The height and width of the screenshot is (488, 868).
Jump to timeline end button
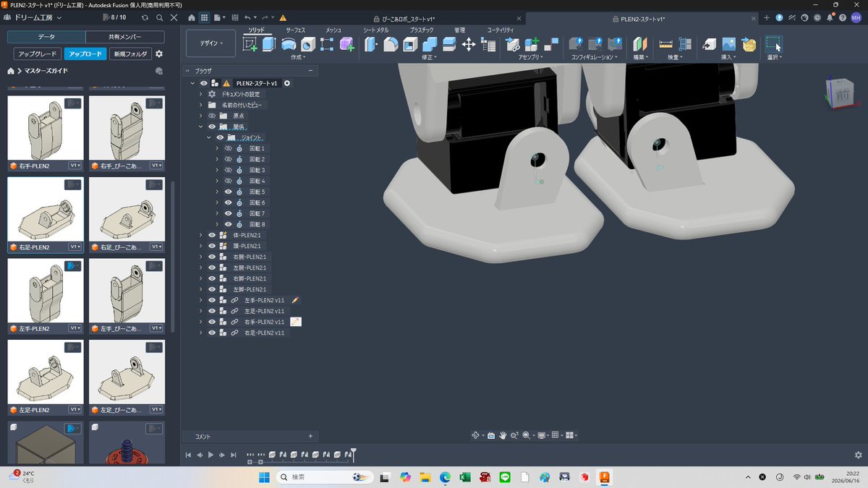(233, 455)
